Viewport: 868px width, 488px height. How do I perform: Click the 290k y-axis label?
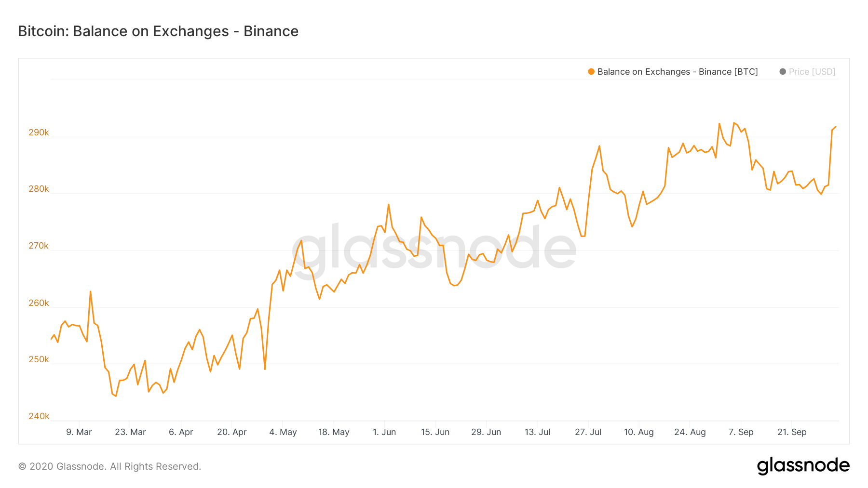(x=39, y=132)
